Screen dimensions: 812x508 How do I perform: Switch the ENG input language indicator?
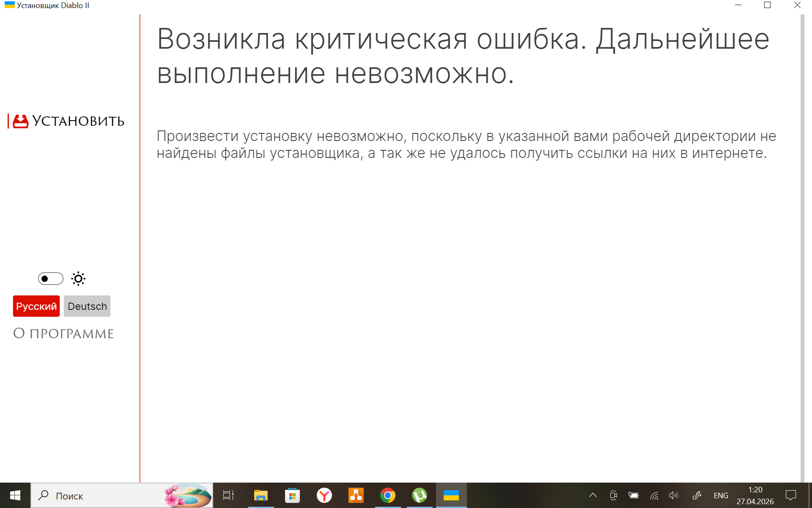click(x=721, y=495)
